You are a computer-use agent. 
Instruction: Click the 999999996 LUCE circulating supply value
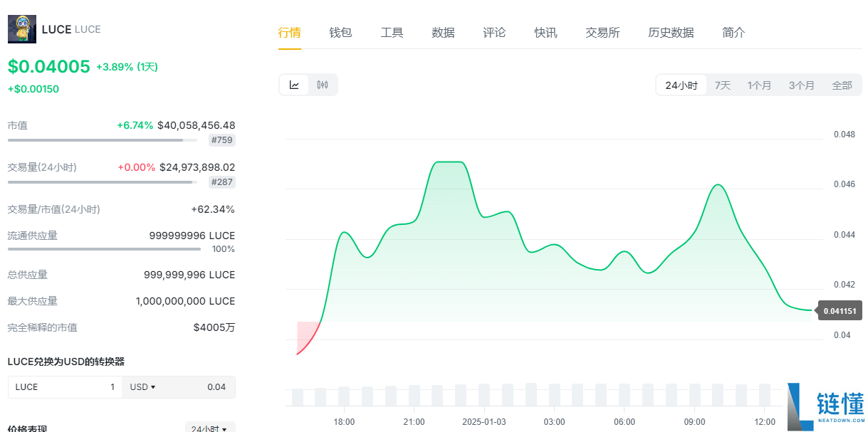point(192,236)
